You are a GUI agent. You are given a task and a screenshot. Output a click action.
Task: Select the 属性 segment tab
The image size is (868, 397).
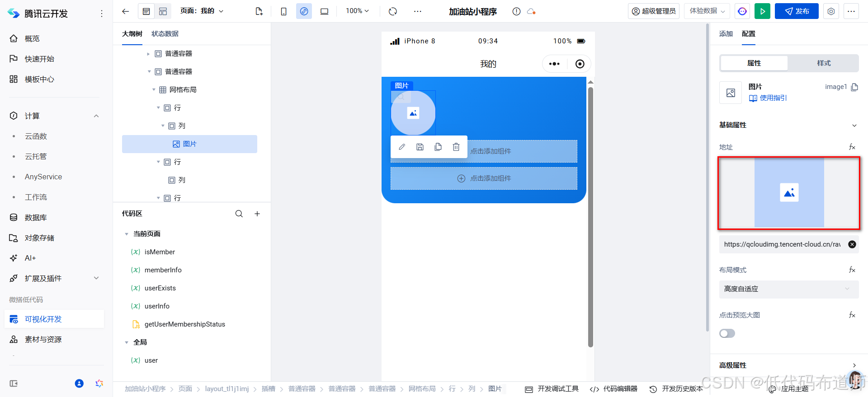(754, 63)
